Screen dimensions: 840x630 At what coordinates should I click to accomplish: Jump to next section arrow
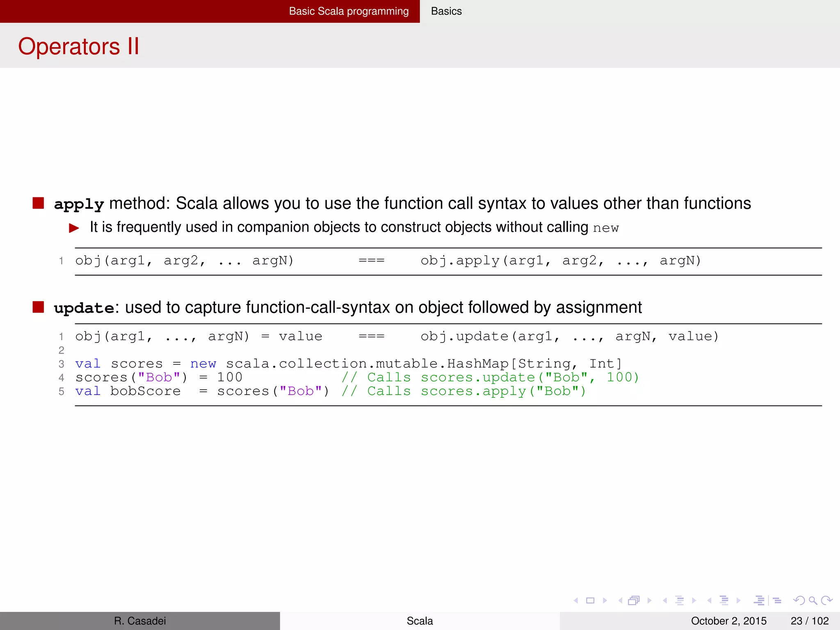pos(739,600)
